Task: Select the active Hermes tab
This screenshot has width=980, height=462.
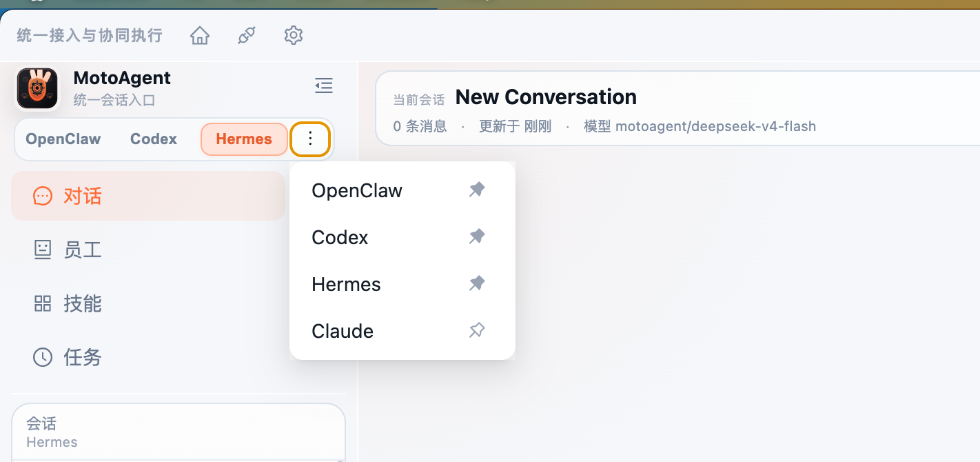Action: point(244,139)
